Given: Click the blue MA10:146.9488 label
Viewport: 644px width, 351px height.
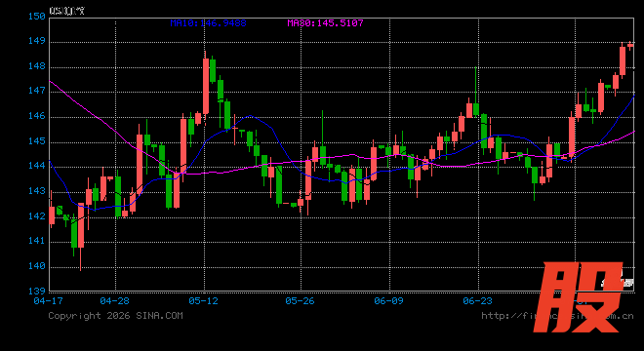Looking at the screenshot, I should click(208, 23).
